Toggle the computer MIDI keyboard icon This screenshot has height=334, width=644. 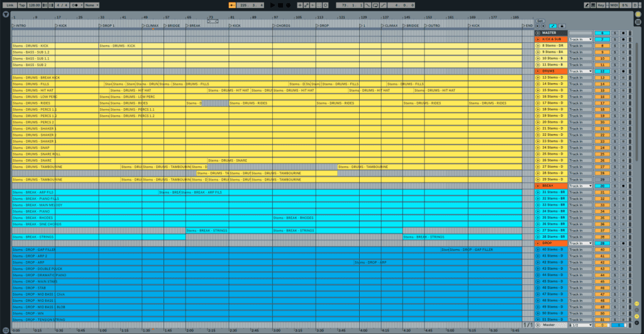coord(593,5)
